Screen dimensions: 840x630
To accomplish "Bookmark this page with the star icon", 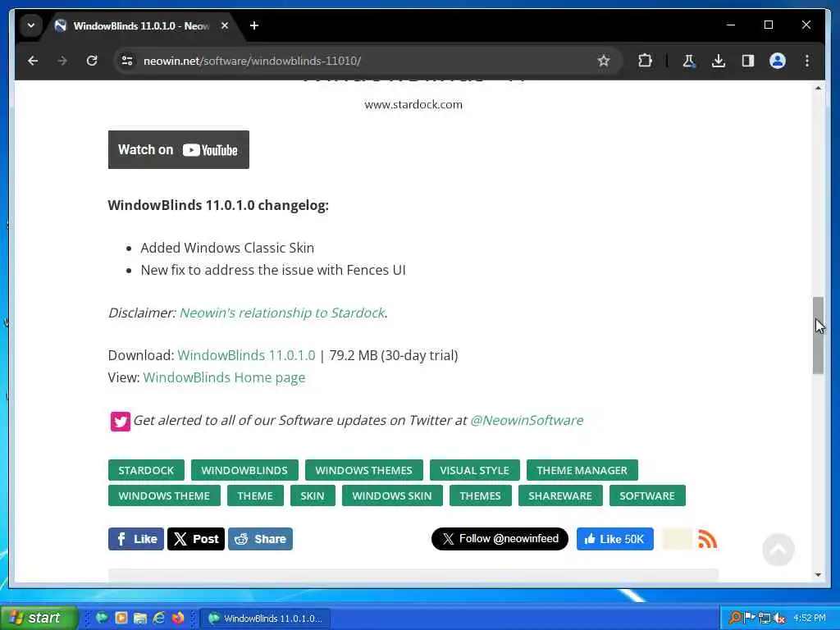I will coord(604,61).
